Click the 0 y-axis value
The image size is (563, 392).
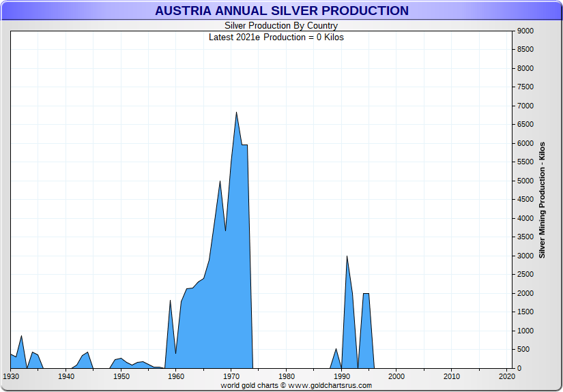519,368
